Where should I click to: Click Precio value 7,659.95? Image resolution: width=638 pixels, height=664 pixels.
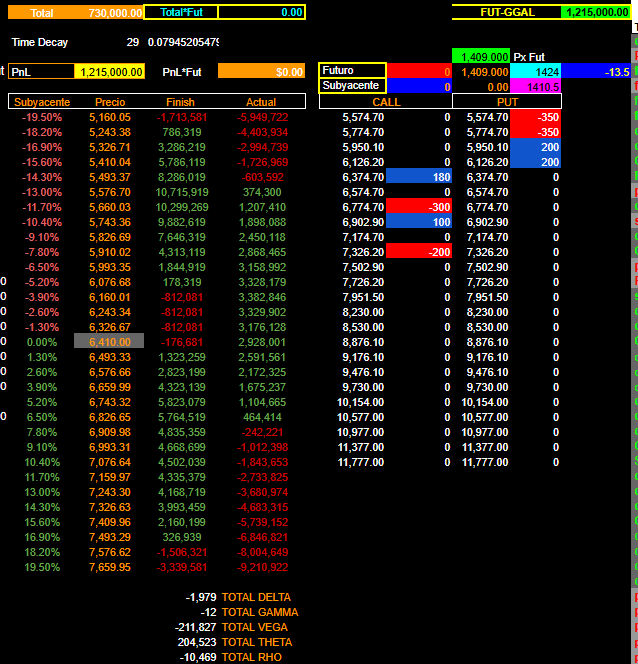click(110, 567)
